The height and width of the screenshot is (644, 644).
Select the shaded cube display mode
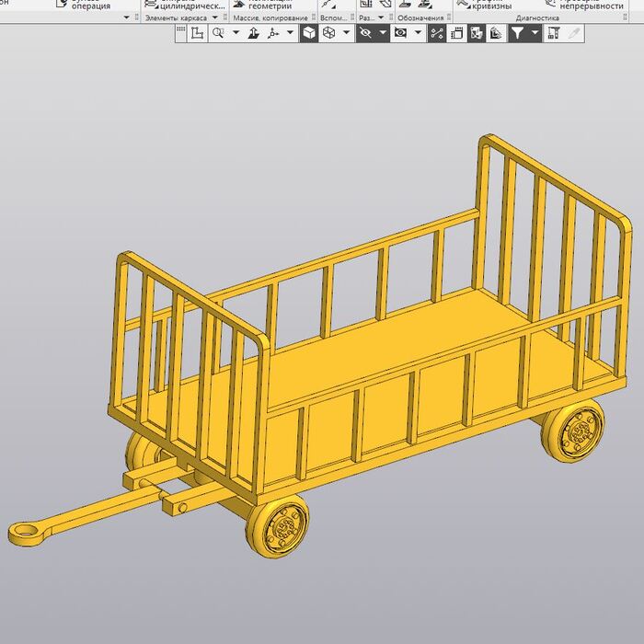(x=310, y=33)
